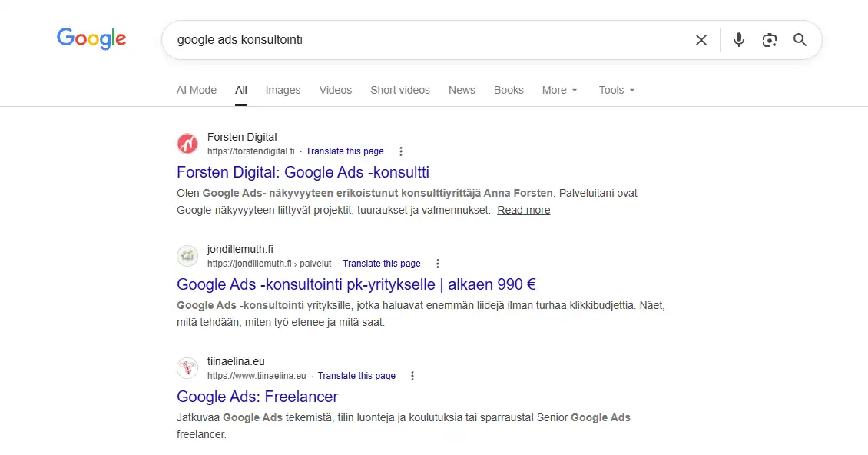Open the three-dot menu beside Forsten Digital
This screenshot has height=455, width=868.
401,151
